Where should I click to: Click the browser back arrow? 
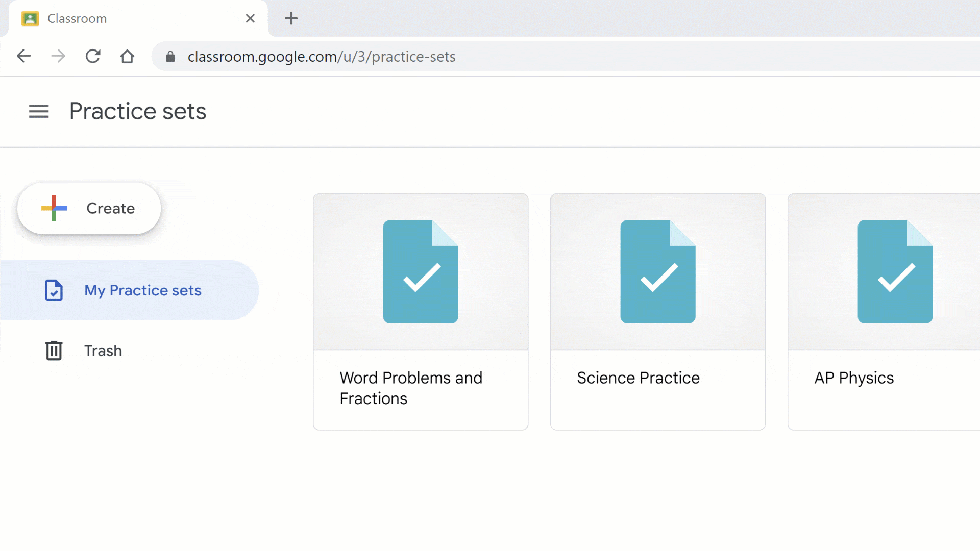coord(24,56)
